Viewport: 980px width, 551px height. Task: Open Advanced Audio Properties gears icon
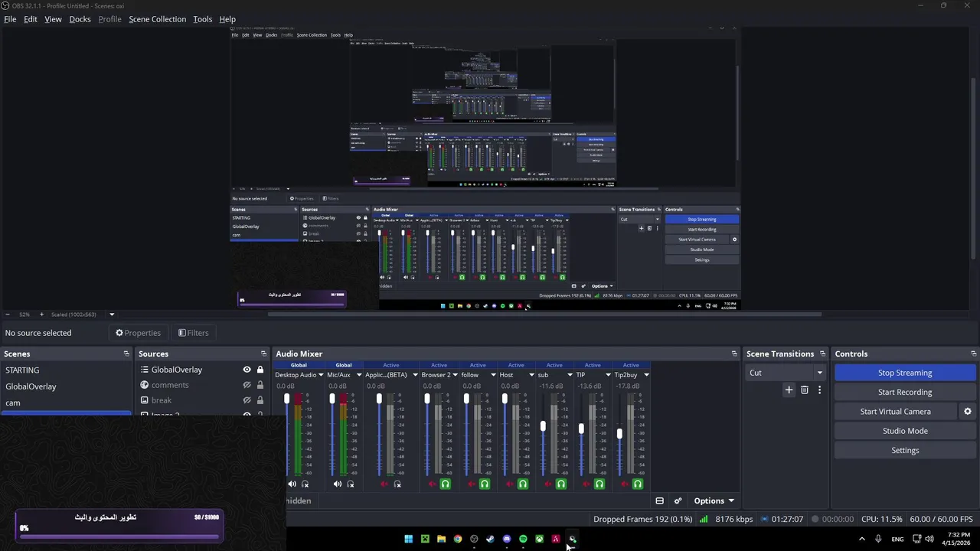pos(678,500)
